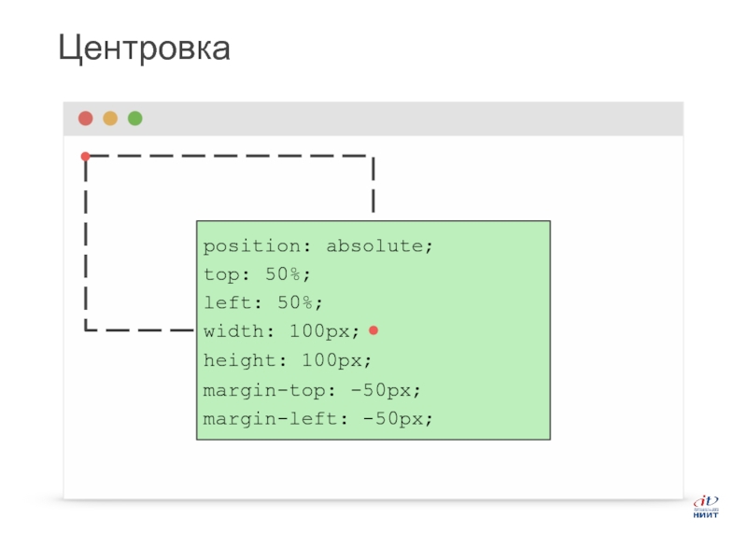The image size is (747, 560).
Task: Click the top-right corner of the dashed outline
Action: pos(373,157)
